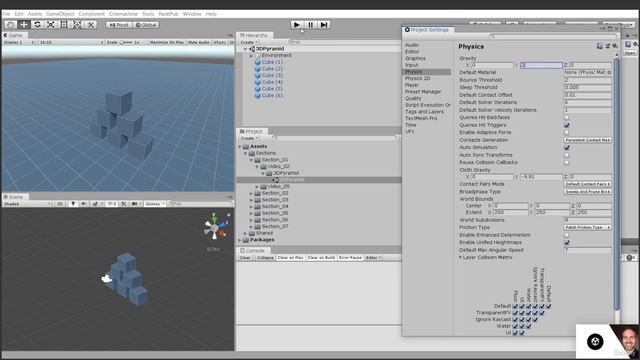The width and height of the screenshot is (640, 360).
Task: Click the Pivot toggle button
Action: [x=119, y=25]
